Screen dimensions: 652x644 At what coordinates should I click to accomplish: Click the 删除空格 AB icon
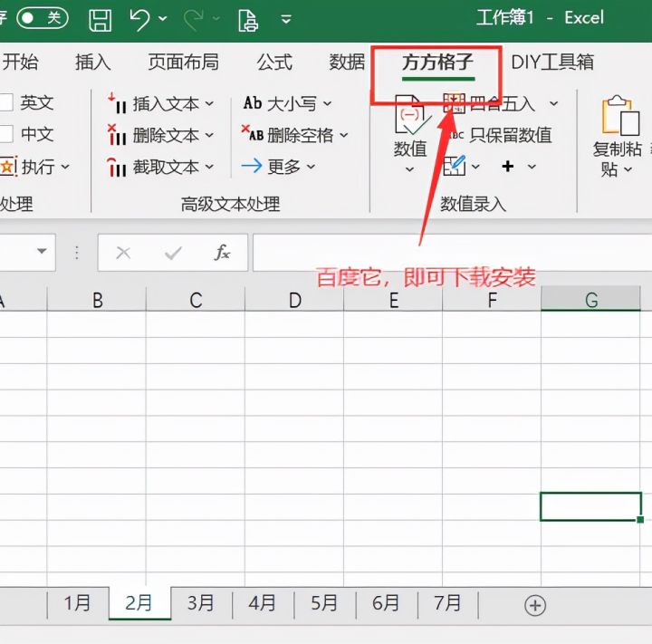(x=253, y=133)
